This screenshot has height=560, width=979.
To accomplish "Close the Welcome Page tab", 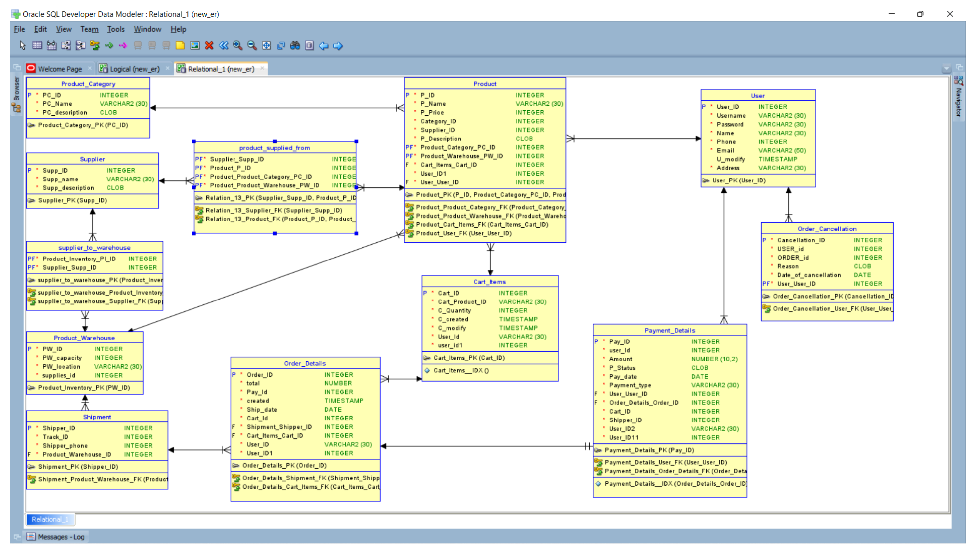I will click(x=90, y=68).
